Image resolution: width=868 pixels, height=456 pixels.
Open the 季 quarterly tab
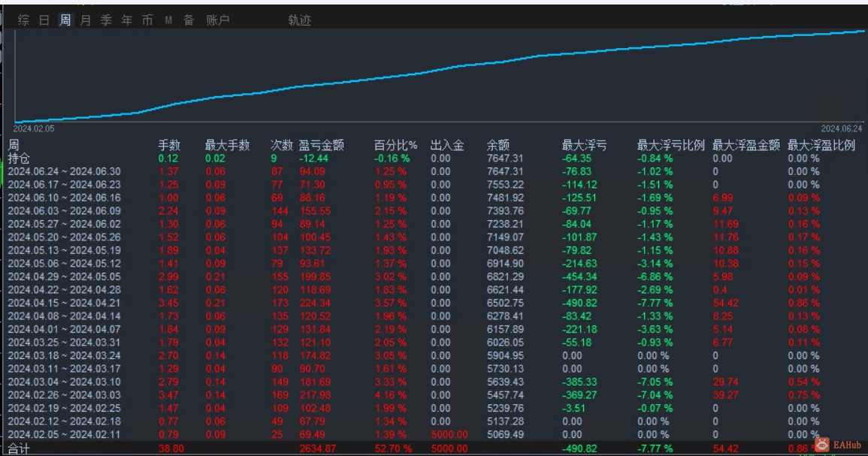106,20
